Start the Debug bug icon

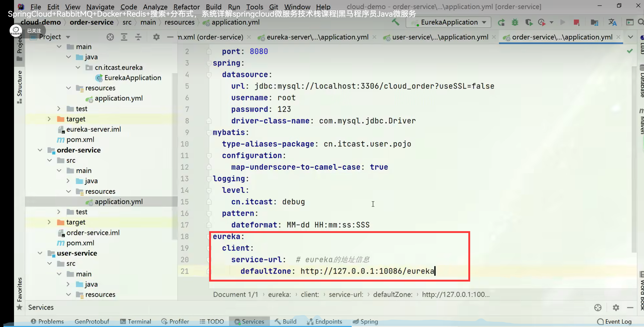coord(515,23)
